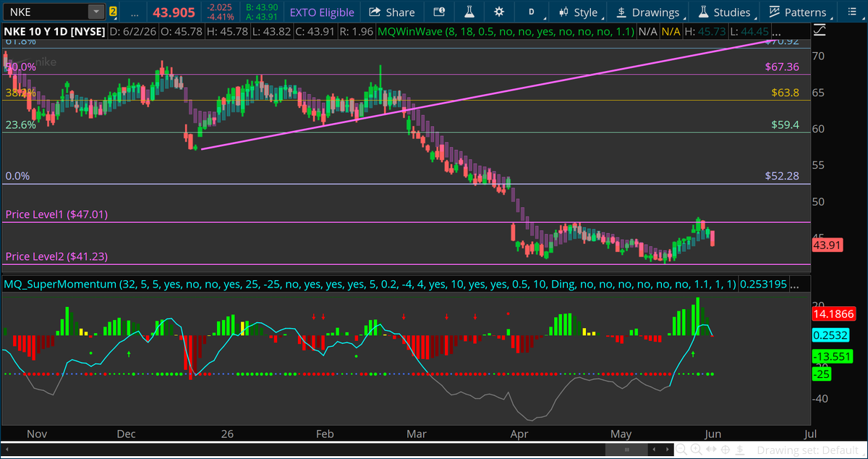868x459 pixels.
Task: Click the $52.28 Fibonacci price label
Action: click(x=782, y=176)
